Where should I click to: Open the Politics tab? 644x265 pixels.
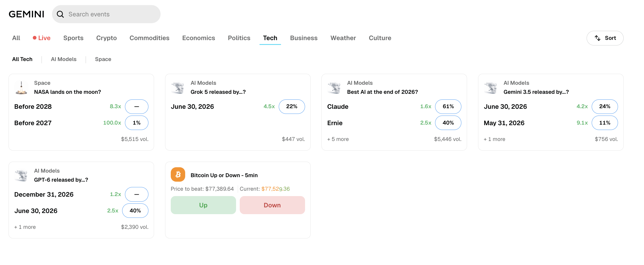(239, 38)
